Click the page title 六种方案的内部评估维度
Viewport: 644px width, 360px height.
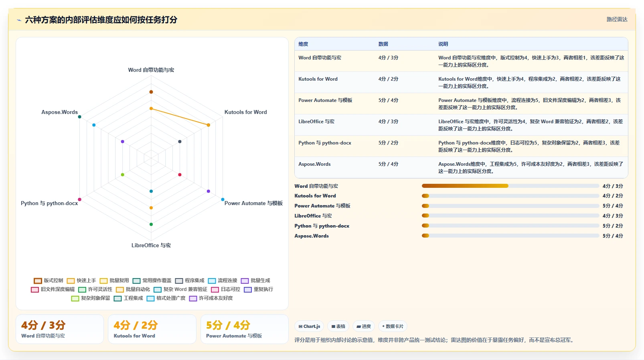click(101, 20)
